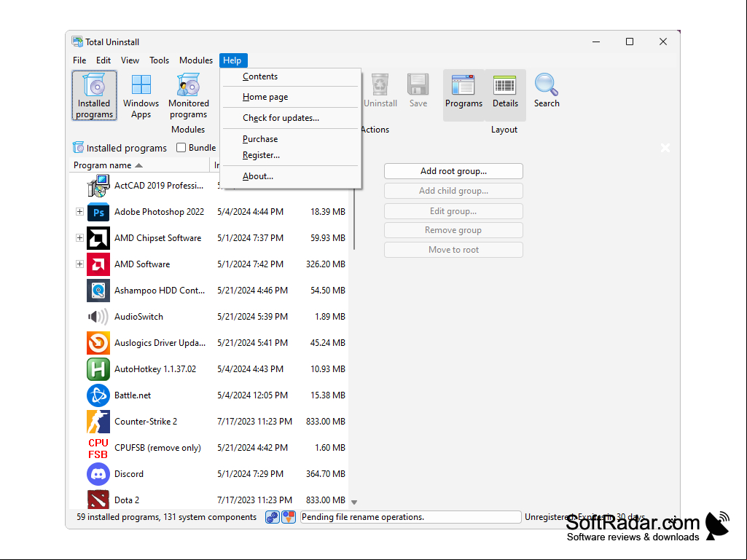Screen dimensions: 747x560
Task: Sort by the Program name column header
Action: (139, 165)
